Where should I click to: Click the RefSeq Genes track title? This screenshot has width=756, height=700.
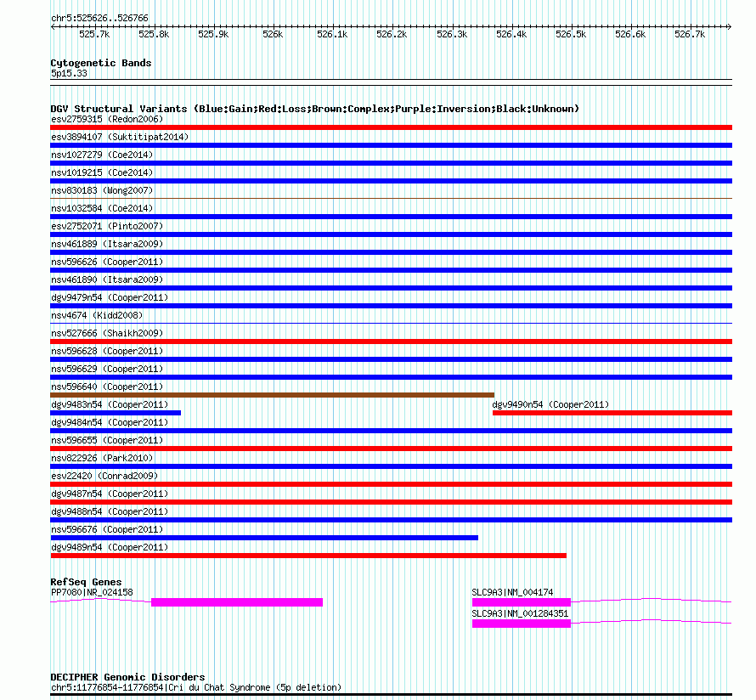86,582
